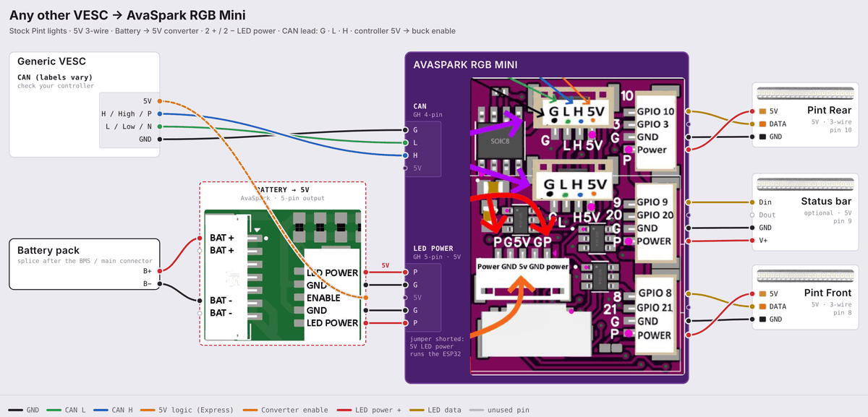
Task: Click the GPIO 20 label on the board
Action: (x=655, y=215)
